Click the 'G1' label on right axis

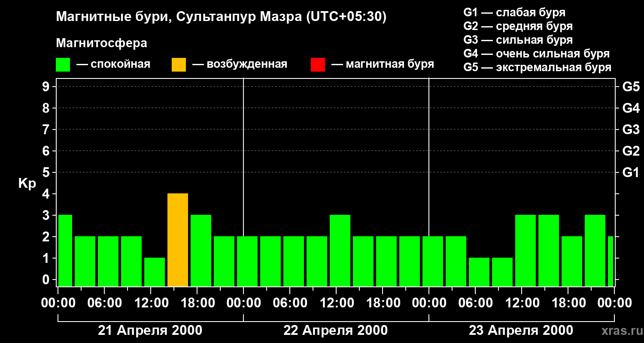[x=631, y=172]
